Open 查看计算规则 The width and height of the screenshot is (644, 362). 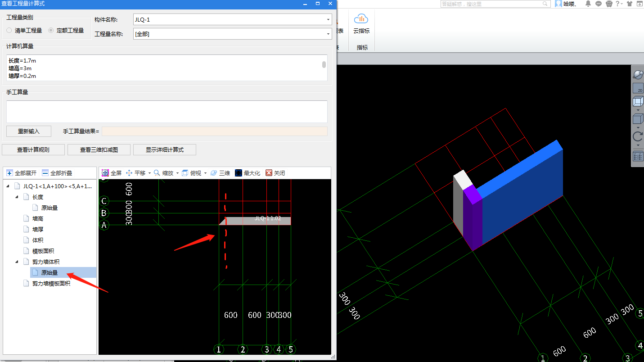33,150
